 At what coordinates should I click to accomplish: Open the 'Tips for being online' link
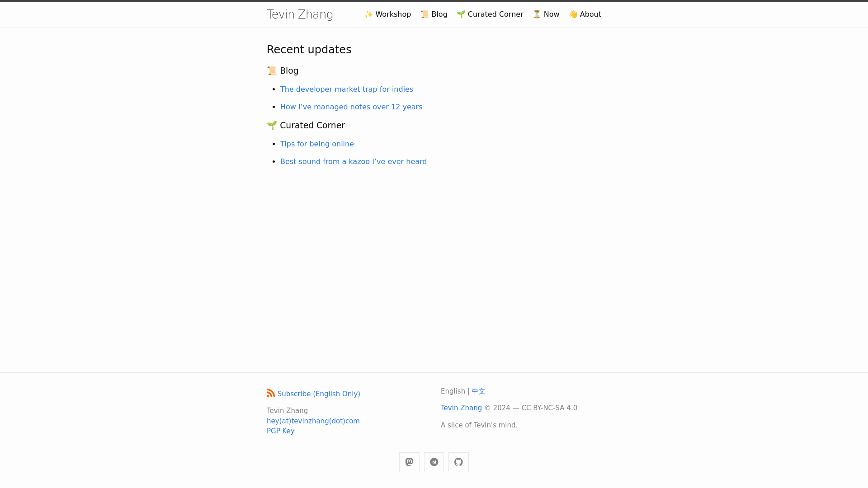317,144
